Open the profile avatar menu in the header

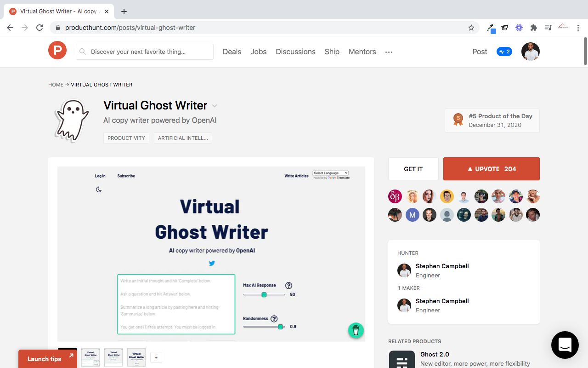click(x=531, y=52)
